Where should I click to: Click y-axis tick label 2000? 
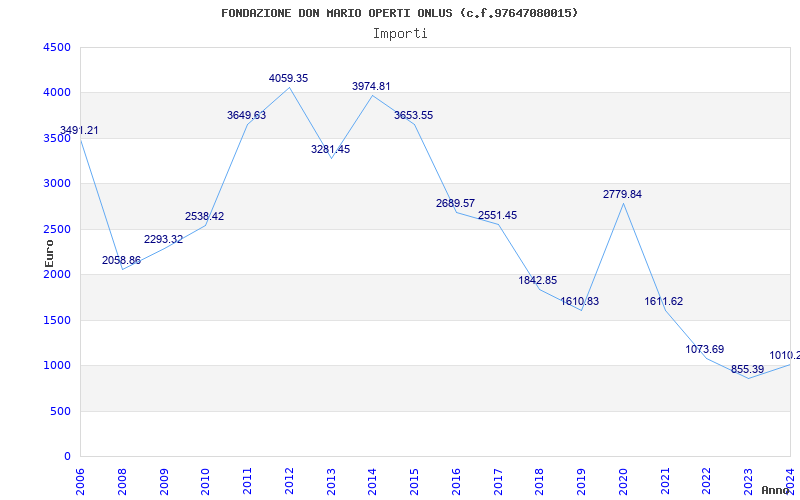(x=57, y=274)
